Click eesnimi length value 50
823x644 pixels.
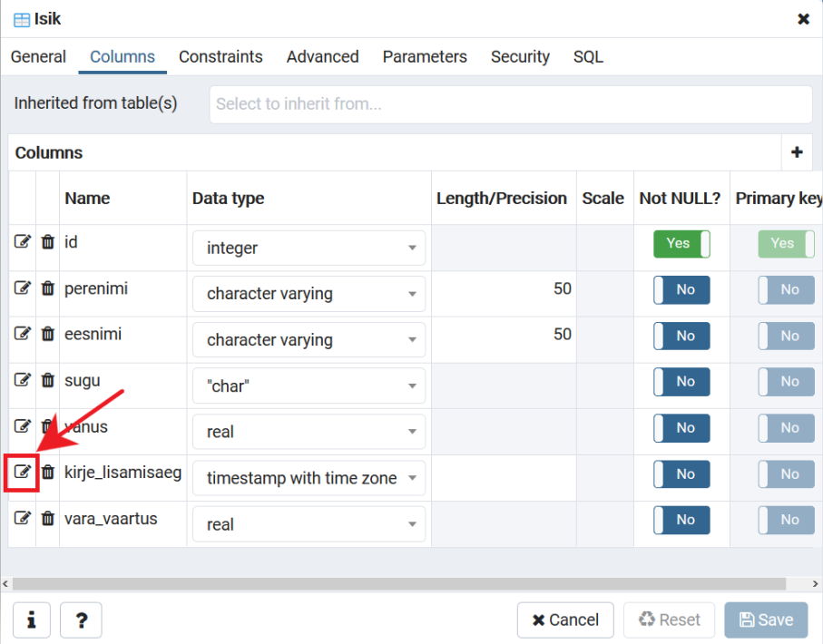point(563,335)
